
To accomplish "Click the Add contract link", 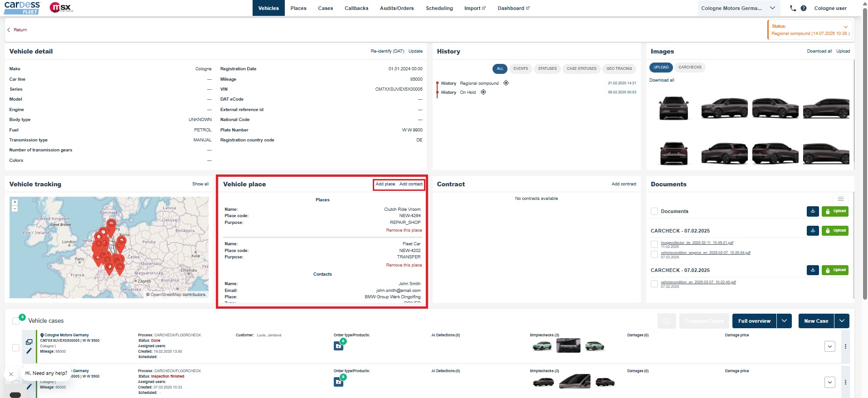I will [x=624, y=184].
